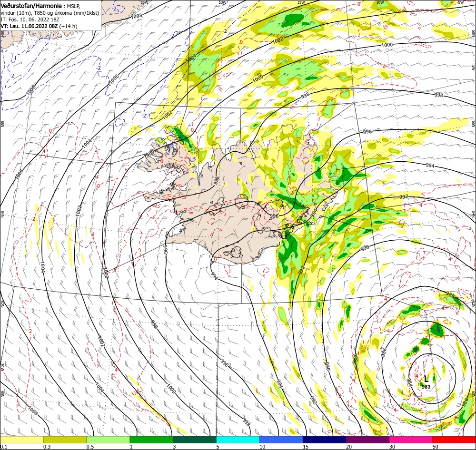Click the 'IT: Fös. 10. 06. 2022 18Z' line
The height and width of the screenshot is (450, 476).
tap(30, 20)
